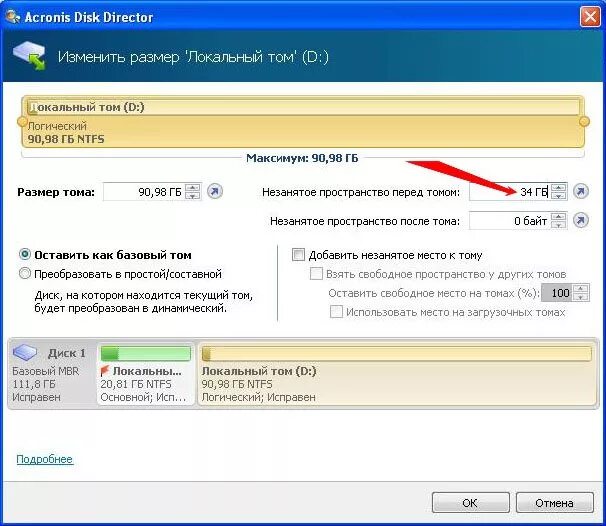Decrease space after volume with the down spinner
The width and height of the screenshot is (606, 526).
tap(558, 225)
